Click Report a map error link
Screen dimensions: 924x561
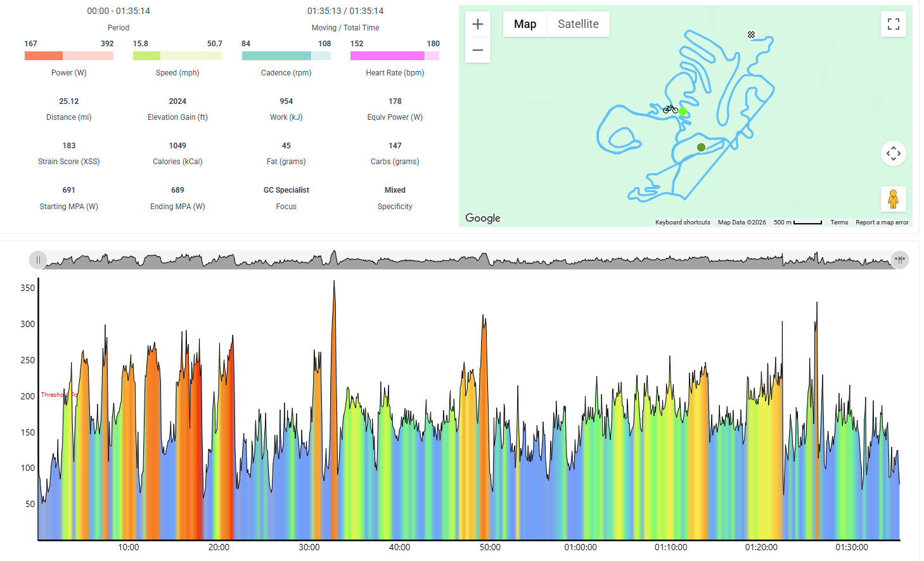click(x=882, y=222)
